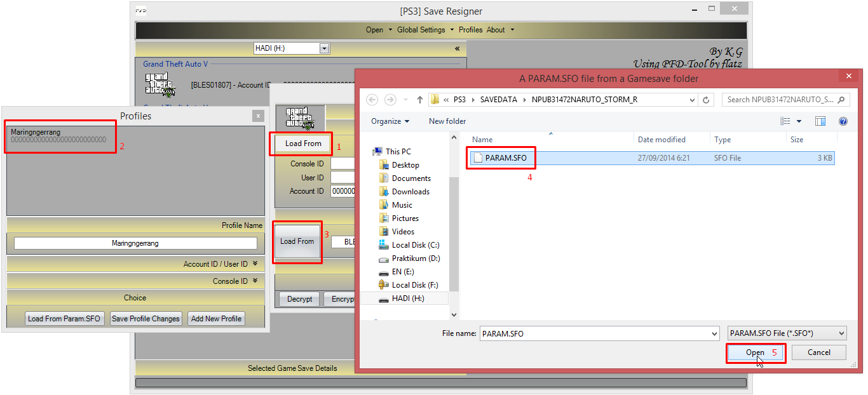This screenshot has height=395, width=868.
Task: Click the progress bar at window bottom
Action: (x=441, y=383)
